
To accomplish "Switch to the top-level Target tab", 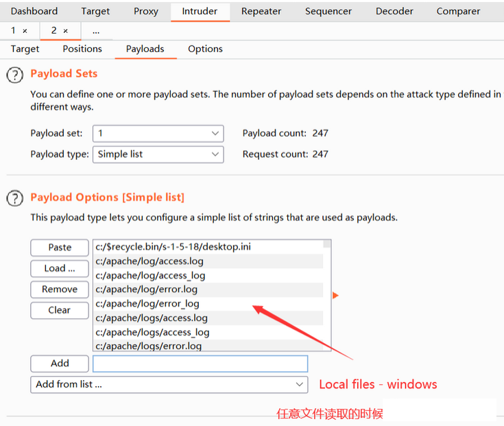I will coord(95,11).
